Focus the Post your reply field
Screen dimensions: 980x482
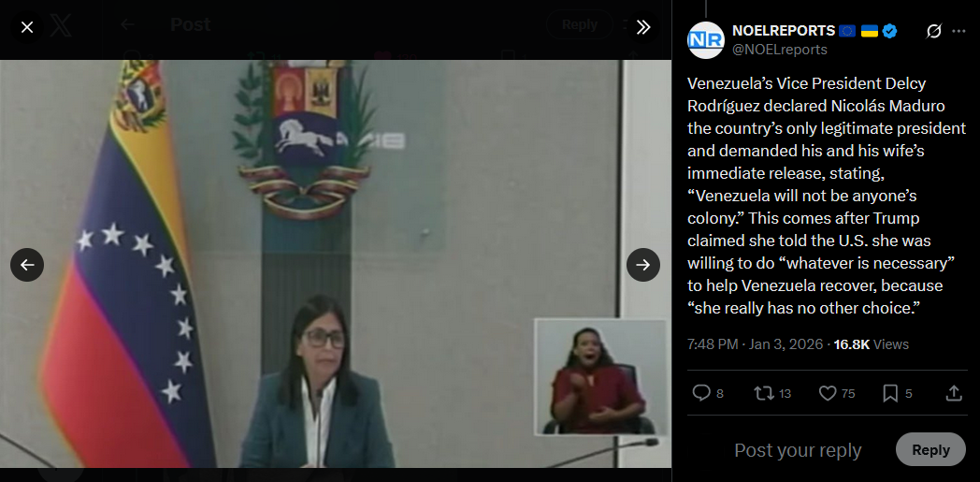[x=798, y=450]
